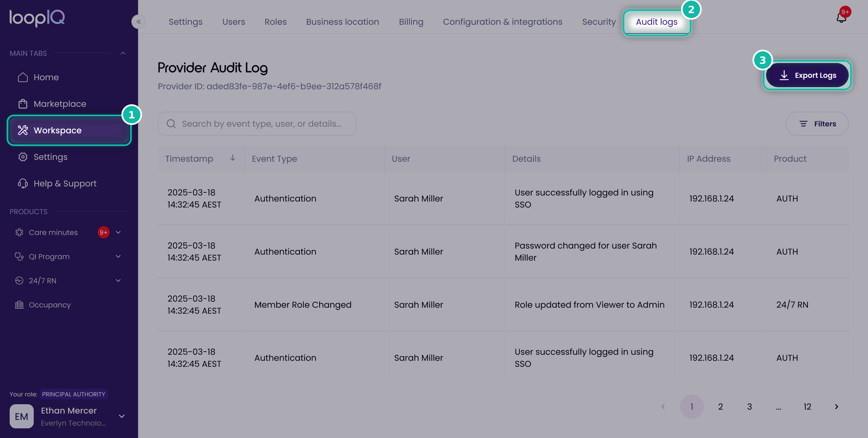
Task: Switch to the Roles tab
Action: pyautogui.click(x=275, y=22)
